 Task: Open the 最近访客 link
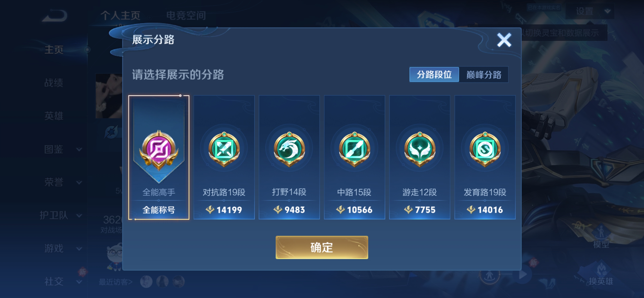(x=116, y=282)
